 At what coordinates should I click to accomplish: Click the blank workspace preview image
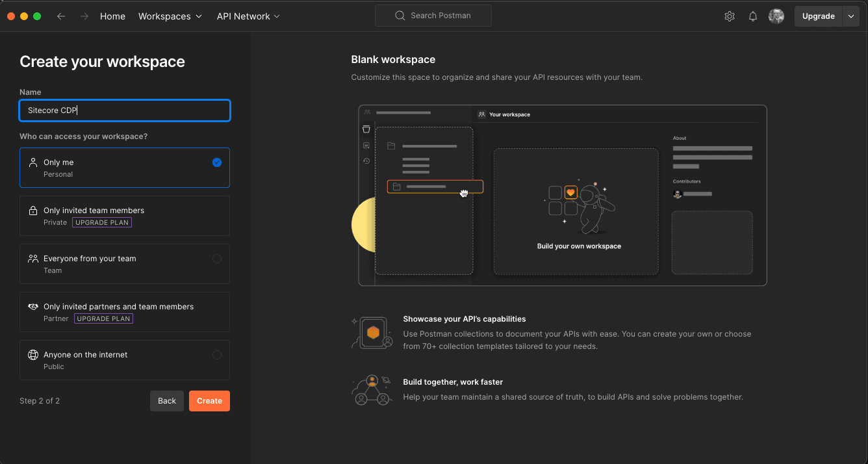562,196
